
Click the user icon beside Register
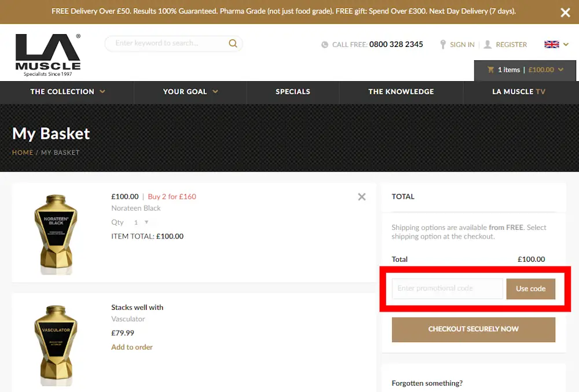tap(488, 45)
